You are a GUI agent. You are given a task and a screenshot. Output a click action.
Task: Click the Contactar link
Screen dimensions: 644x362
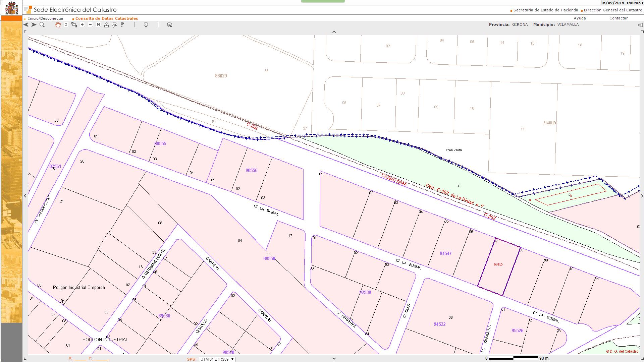618,18
